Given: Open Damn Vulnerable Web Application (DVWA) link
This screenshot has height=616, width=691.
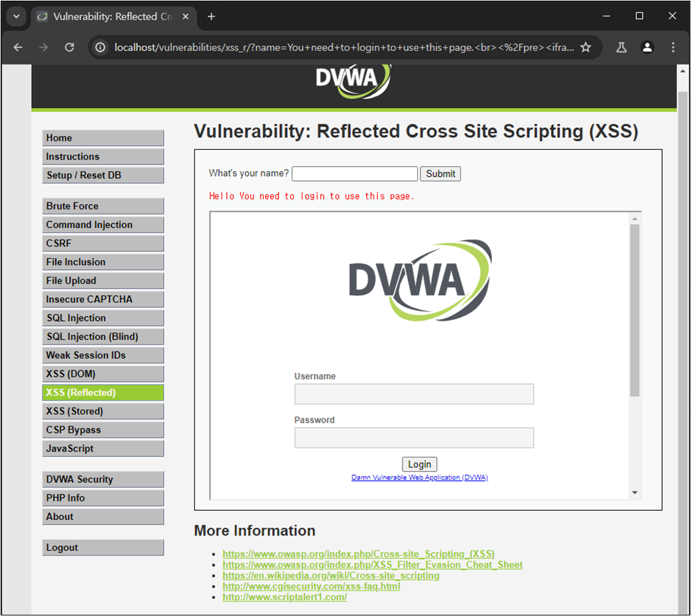Looking at the screenshot, I should (420, 477).
